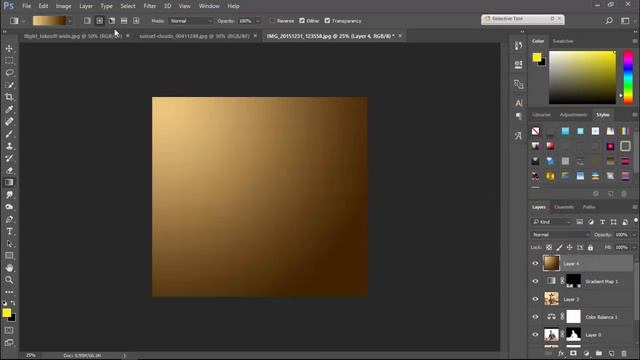The image size is (640, 360).
Task: Click the search icon in options bar
Action: (x=609, y=20)
